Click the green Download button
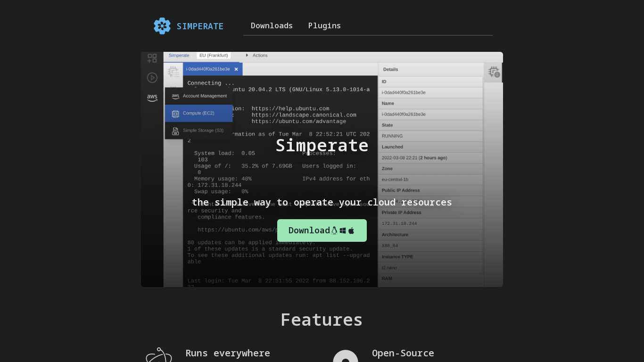The height and width of the screenshot is (362, 644). [322, 230]
